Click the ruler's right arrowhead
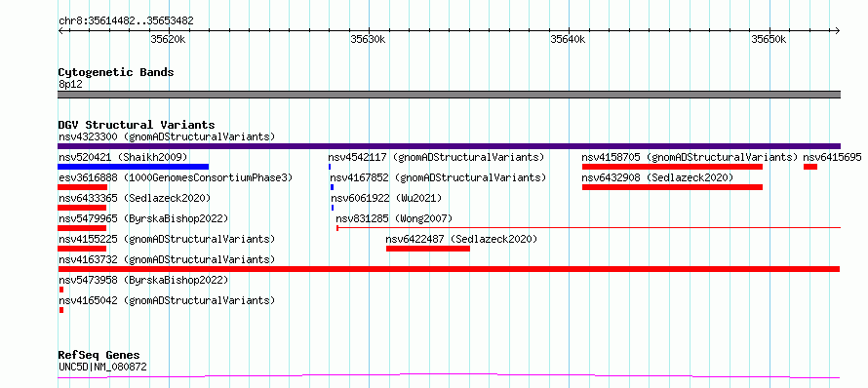 [x=838, y=31]
